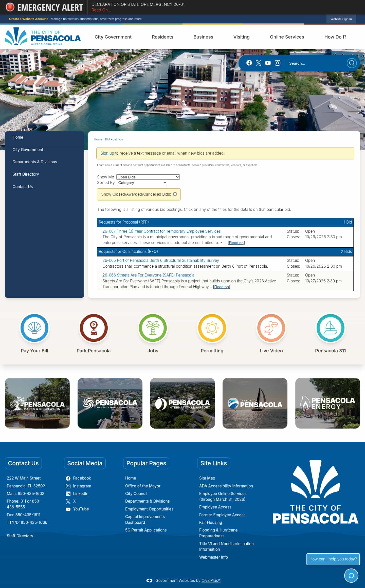Screen dimensions: 365x588
Task: Open the Pensacola 311 sailboat icon
Action: [331, 328]
